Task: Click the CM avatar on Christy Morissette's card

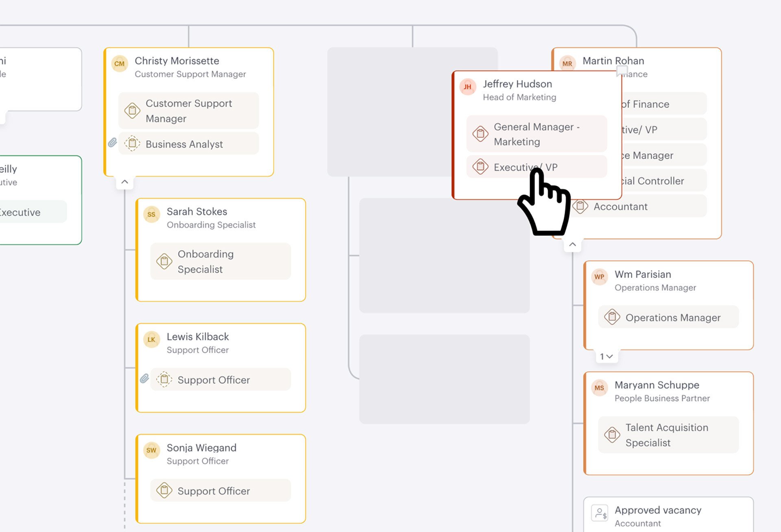Action: [119, 64]
